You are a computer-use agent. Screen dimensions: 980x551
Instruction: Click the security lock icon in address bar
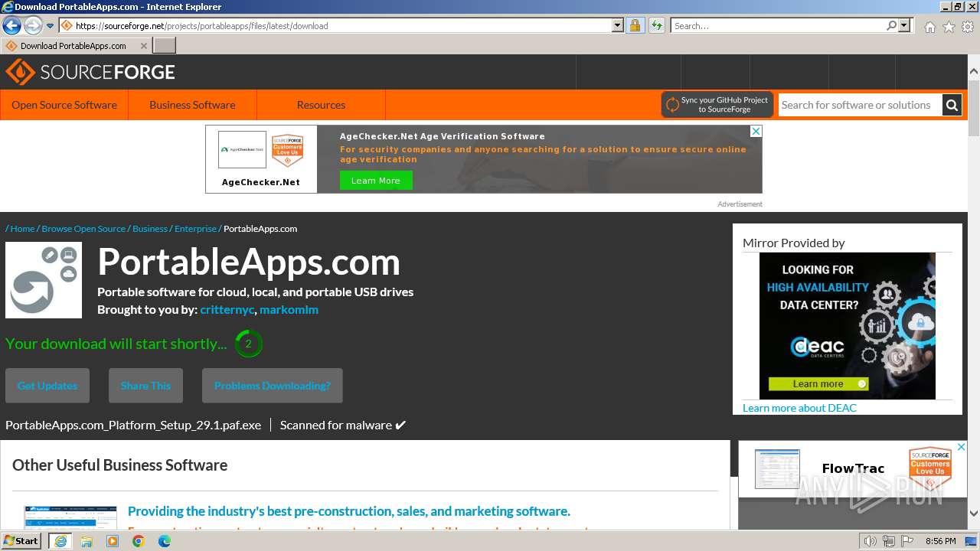pos(635,26)
